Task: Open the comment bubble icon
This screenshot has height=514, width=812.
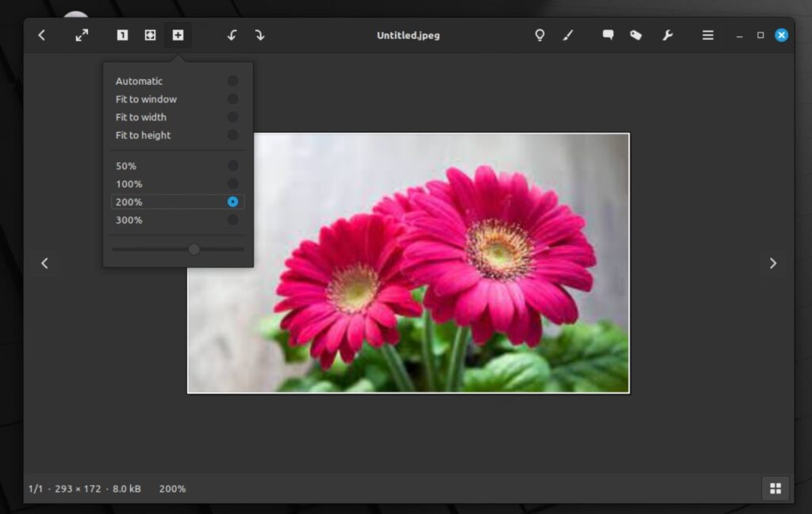Action: (x=608, y=35)
